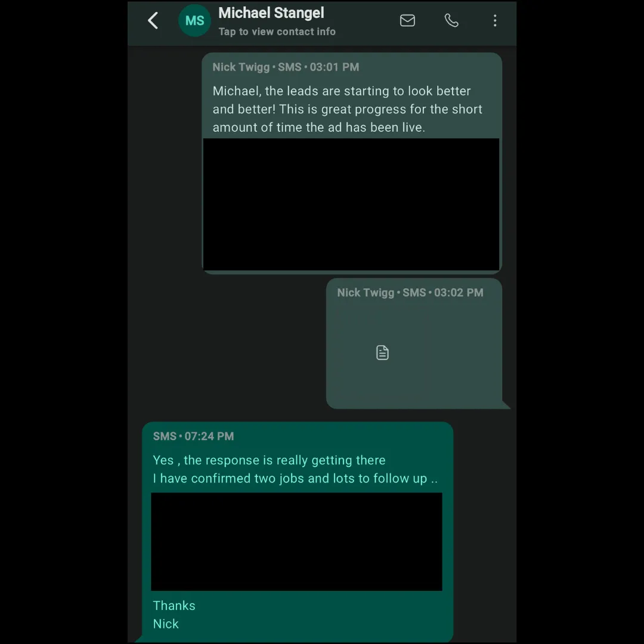Open the blacked-out image in the 03:01 PM message
Image resolution: width=644 pixels, height=644 pixels.
click(351, 204)
